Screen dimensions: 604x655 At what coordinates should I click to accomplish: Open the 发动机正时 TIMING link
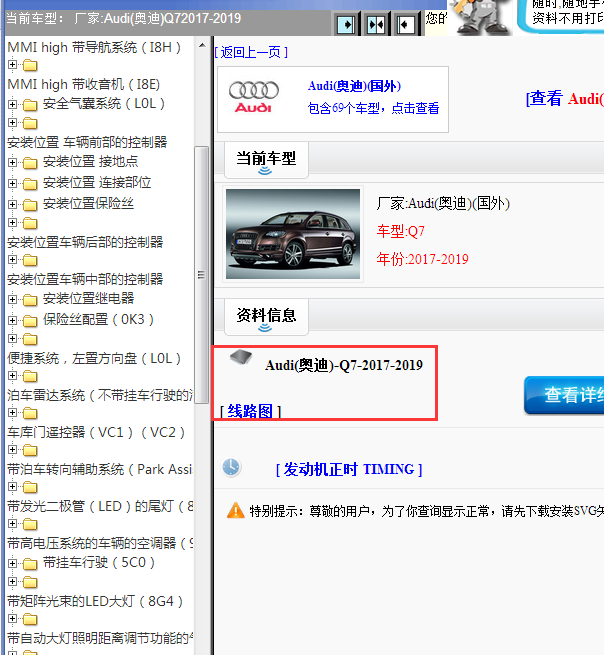(349, 469)
